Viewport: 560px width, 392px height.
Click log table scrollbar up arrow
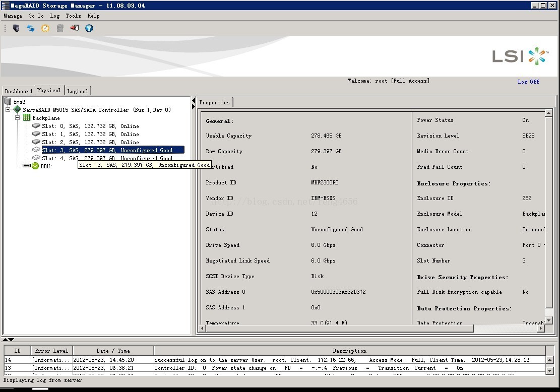coord(550,360)
